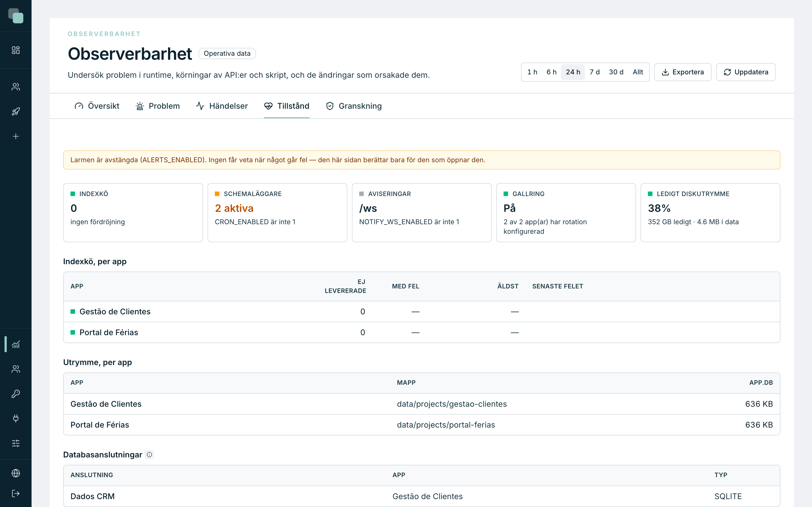This screenshot has width=812, height=507.
Task: Open the plug connections icon in sidebar
Action: tap(16, 419)
